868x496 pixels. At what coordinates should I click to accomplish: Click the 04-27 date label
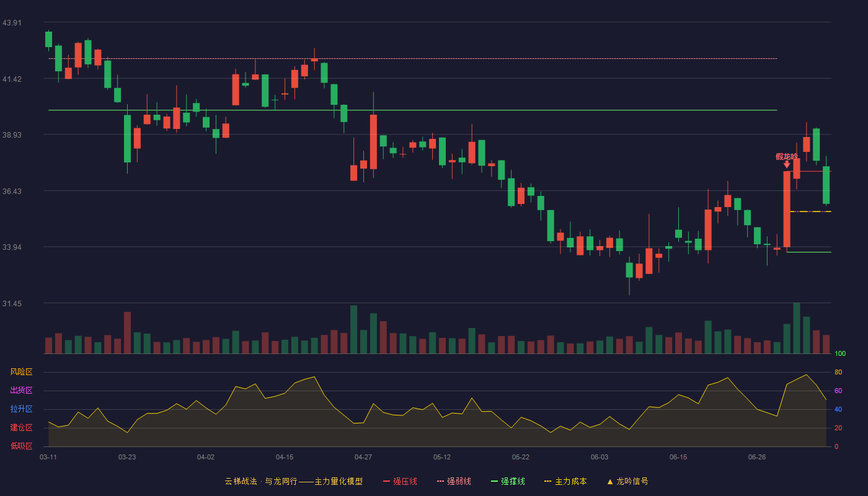pyautogui.click(x=363, y=457)
